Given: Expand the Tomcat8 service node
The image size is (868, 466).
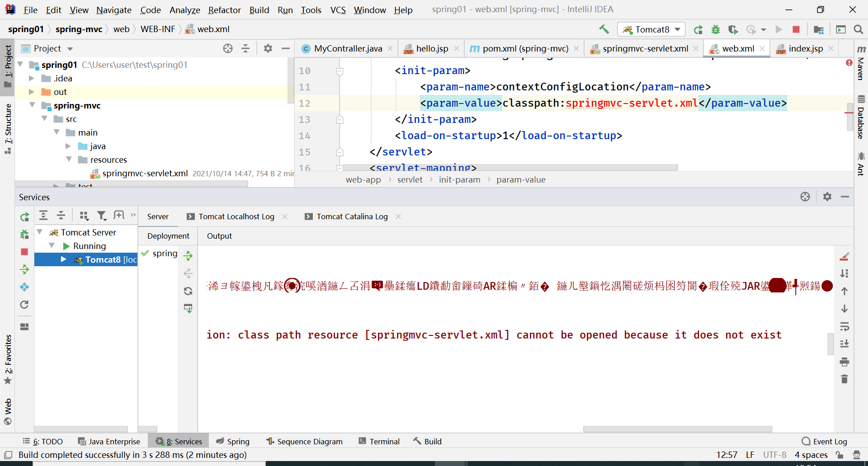Looking at the screenshot, I should (x=64, y=259).
